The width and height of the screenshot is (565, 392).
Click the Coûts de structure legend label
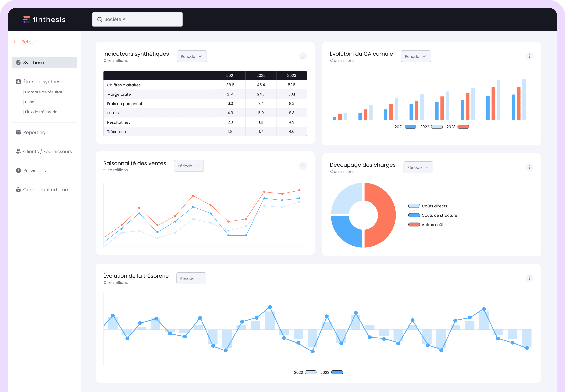(439, 215)
